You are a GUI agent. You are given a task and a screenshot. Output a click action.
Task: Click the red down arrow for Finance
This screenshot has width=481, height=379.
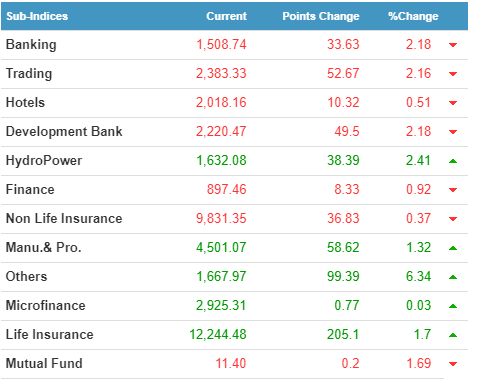tap(453, 190)
